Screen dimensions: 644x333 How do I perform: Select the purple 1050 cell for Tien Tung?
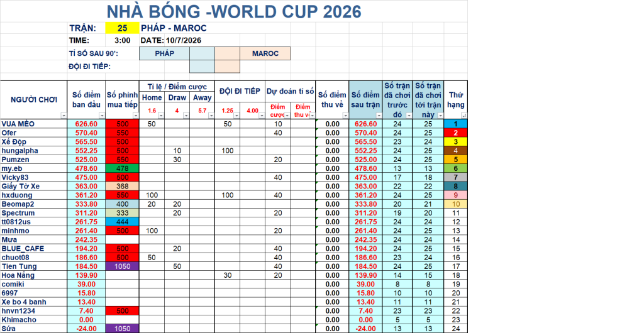[123, 266]
